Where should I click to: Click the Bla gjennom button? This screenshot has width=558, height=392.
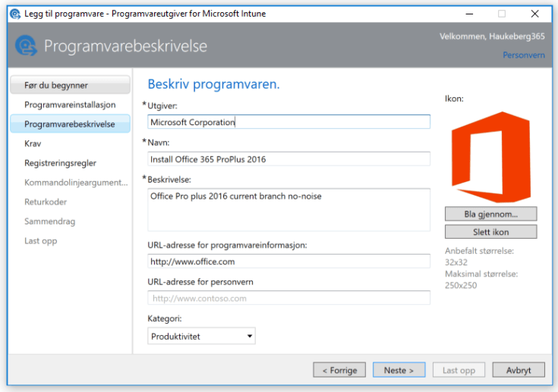[x=490, y=214]
